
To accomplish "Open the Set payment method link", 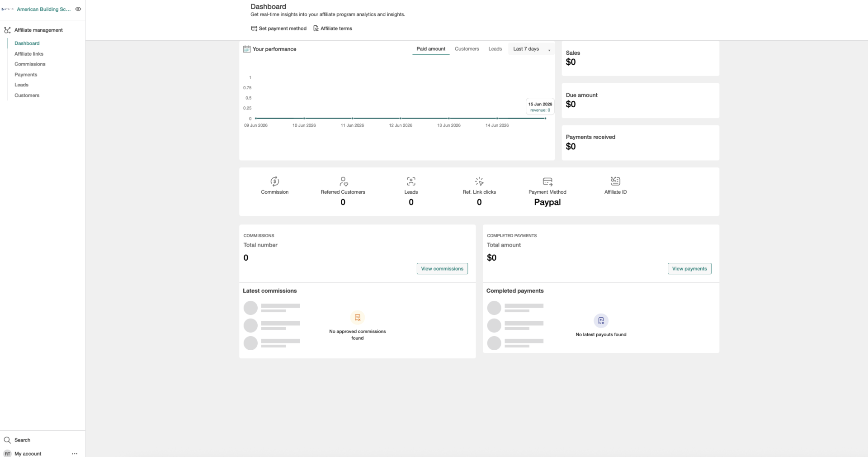I will [283, 29].
